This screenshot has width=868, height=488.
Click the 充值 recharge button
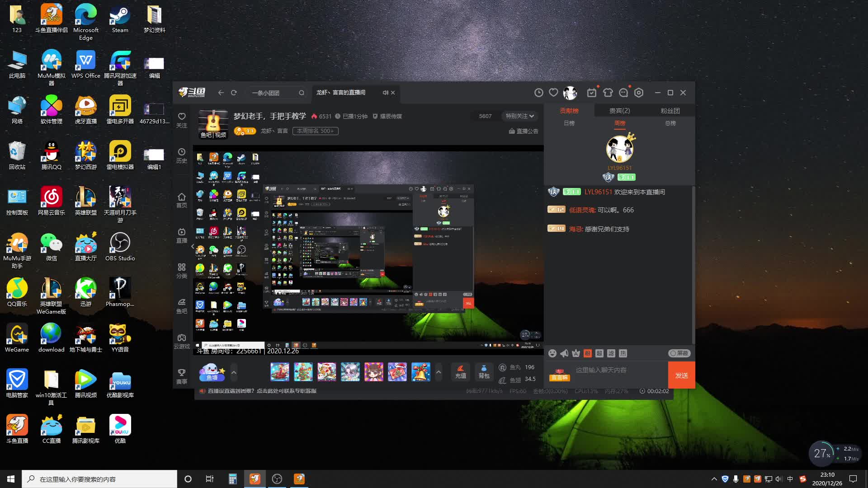point(461,372)
